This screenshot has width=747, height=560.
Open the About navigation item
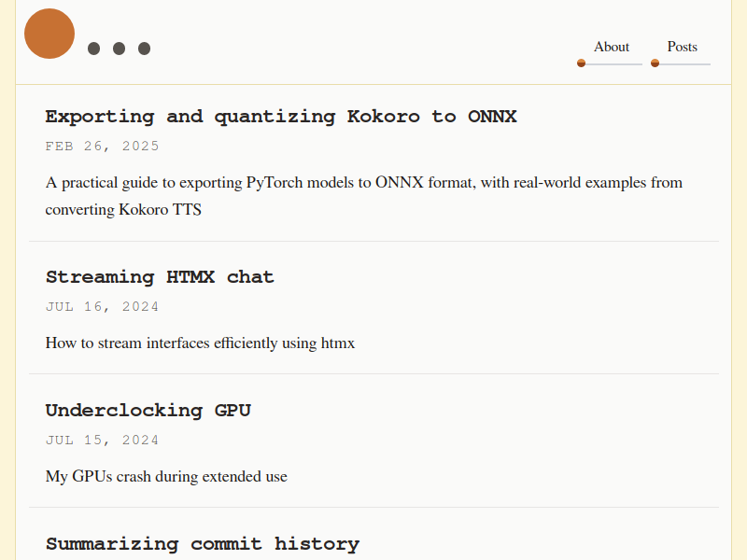coord(612,47)
